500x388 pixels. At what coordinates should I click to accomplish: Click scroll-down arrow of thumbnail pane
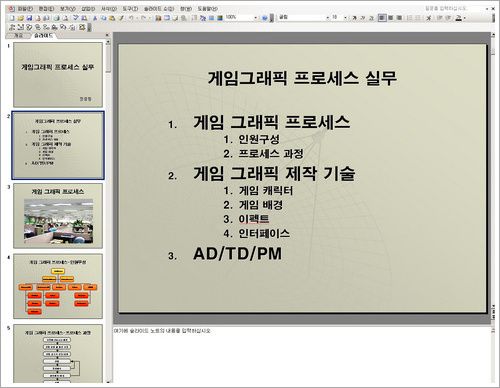point(108,382)
